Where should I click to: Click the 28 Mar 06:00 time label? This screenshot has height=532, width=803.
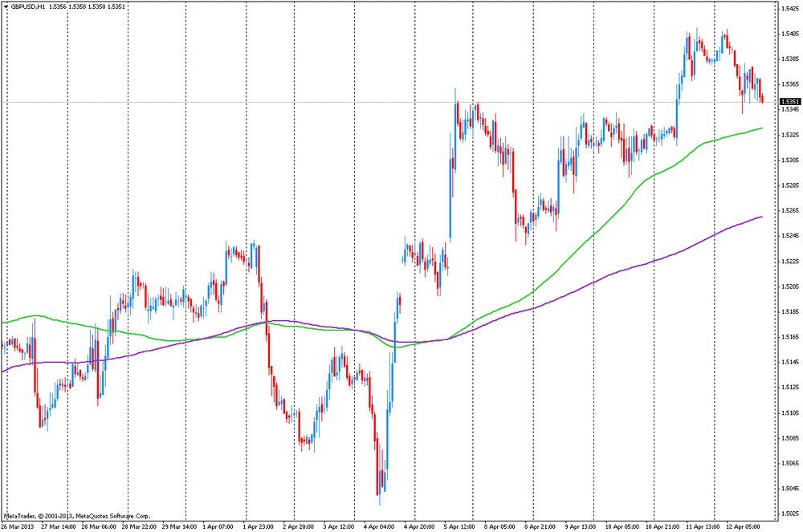(x=98, y=526)
